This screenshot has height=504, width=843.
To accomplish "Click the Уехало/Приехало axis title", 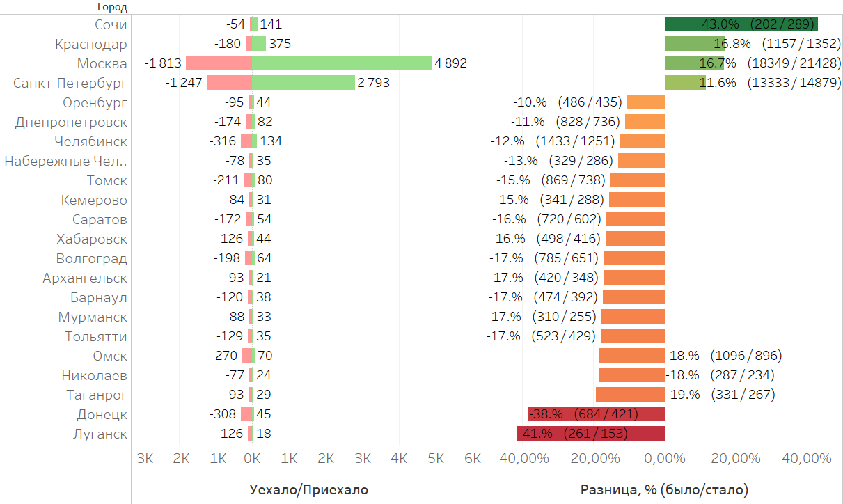I will point(308,490).
